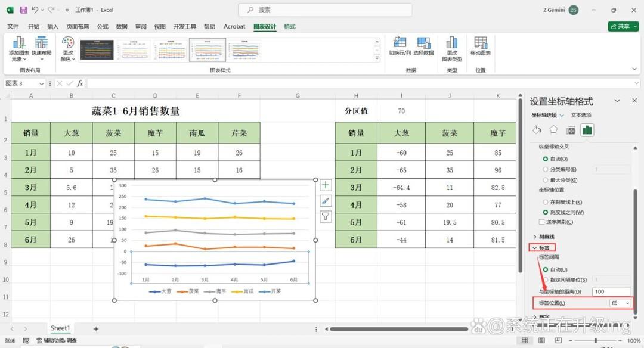Screen dimensions: 644x348
Task: Collapse the 标签 section
Action: [x=541, y=248]
